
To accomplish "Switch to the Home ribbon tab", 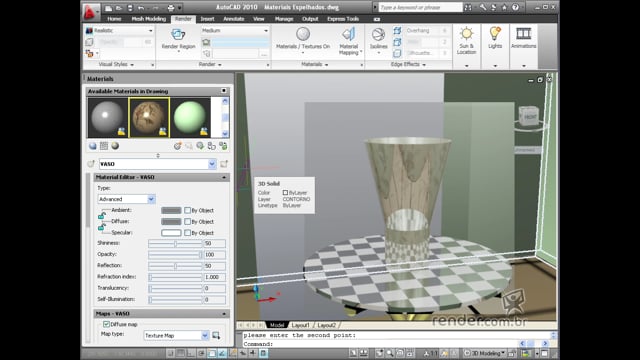I will click(x=114, y=19).
